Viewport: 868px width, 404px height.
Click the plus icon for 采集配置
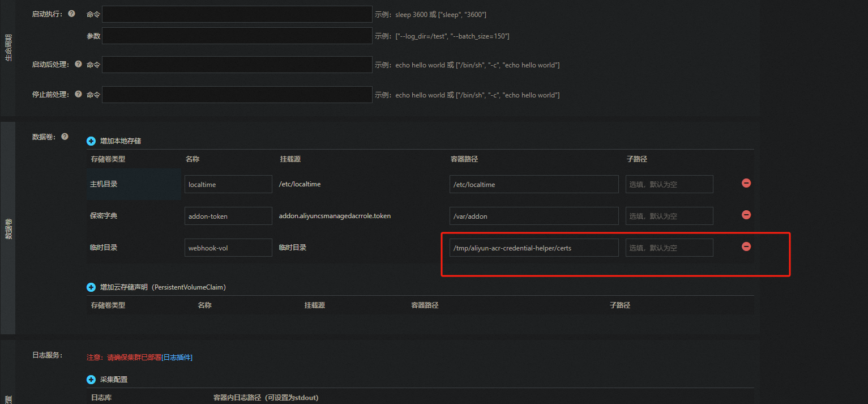click(91, 380)
